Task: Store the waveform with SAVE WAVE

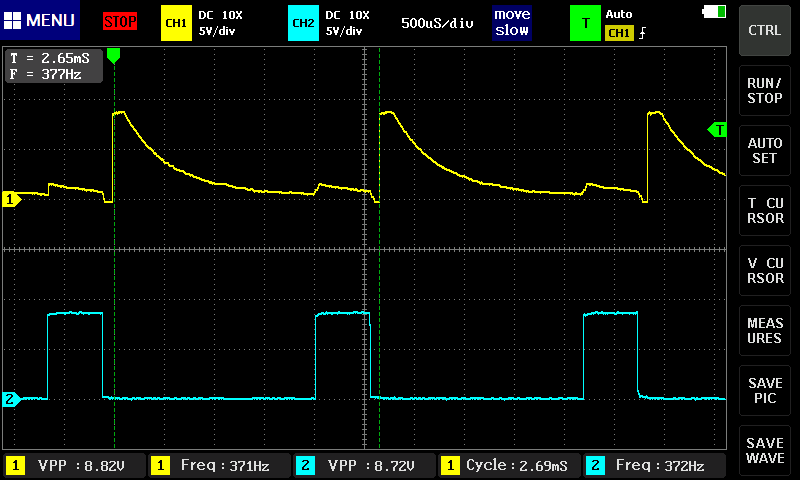Action: pos(764,450)
